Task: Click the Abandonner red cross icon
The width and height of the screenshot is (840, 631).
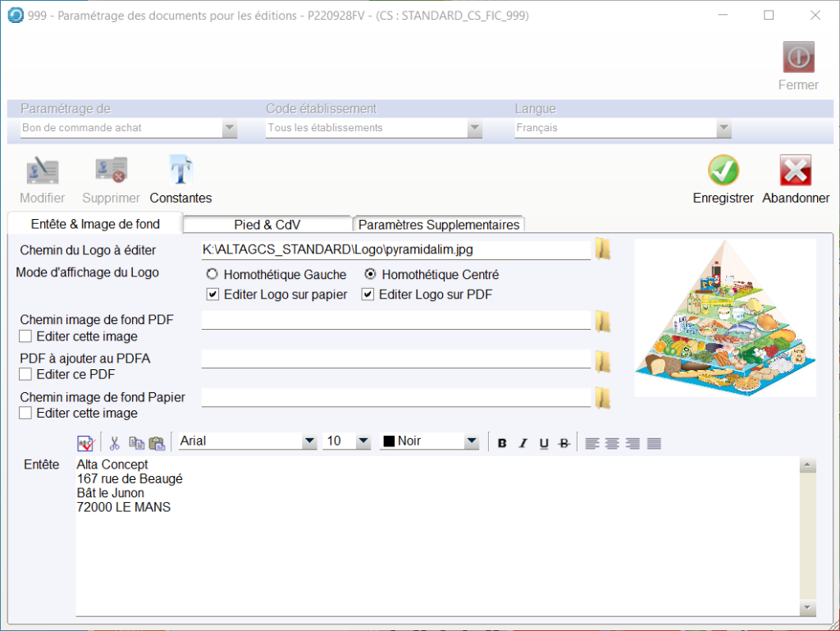Action: tap(795, 171)
